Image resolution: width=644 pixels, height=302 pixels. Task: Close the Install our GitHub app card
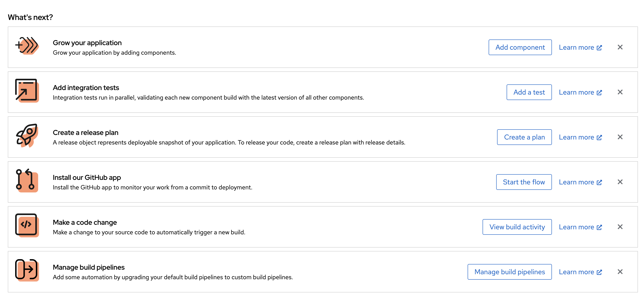click(620, 182)
